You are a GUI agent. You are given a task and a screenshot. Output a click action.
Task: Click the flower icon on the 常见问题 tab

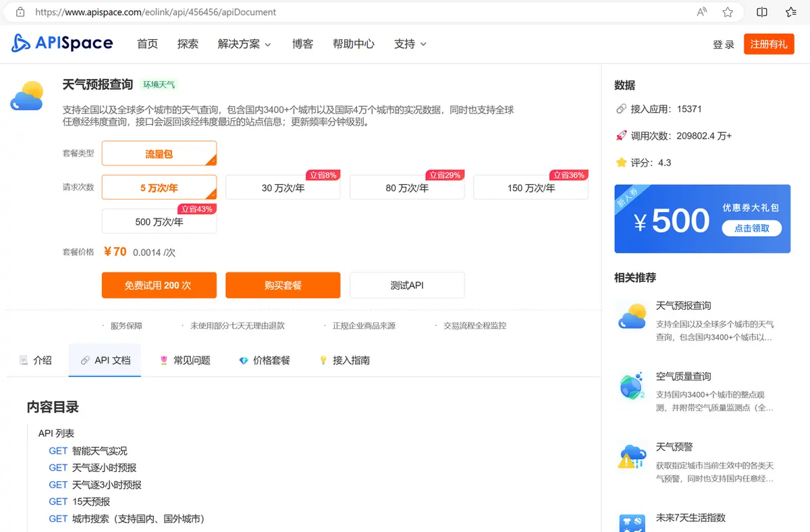164,361
